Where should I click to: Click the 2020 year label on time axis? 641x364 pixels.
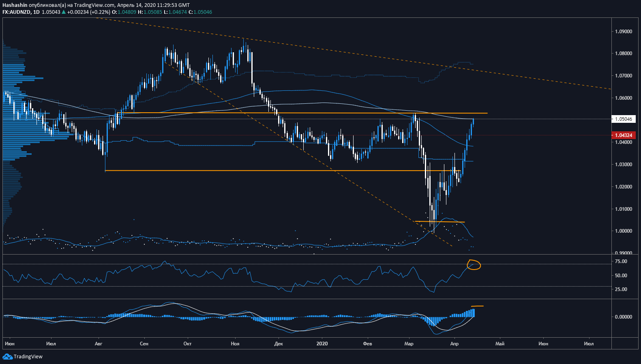pyautogui.click(x=322, y=344)
